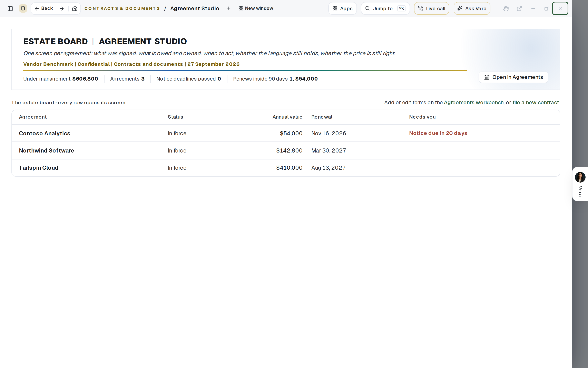Click the Mar 30, 2027 renewal date
588x368 pixels.
pos(329,151)
